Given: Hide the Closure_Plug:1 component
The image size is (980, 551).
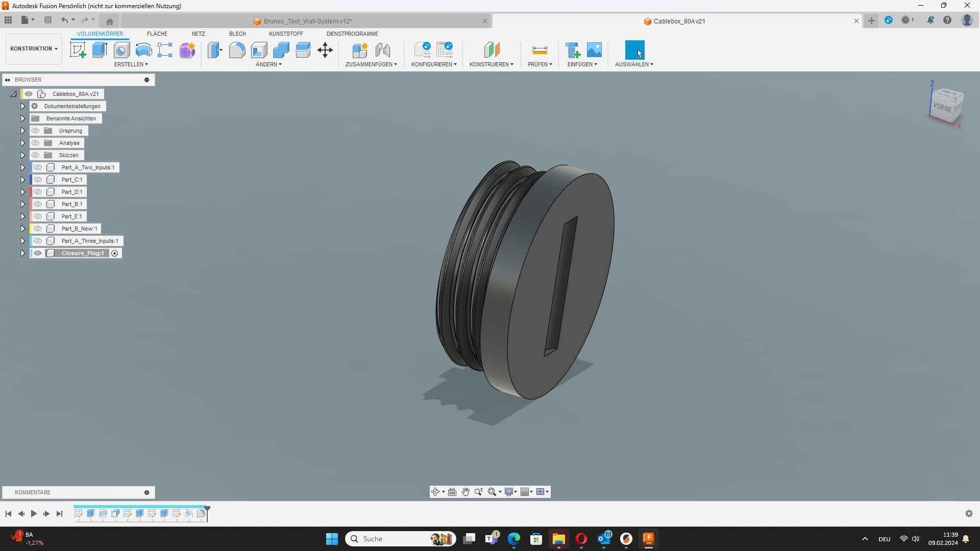Looking at the screenshot, I should [38, 253].
